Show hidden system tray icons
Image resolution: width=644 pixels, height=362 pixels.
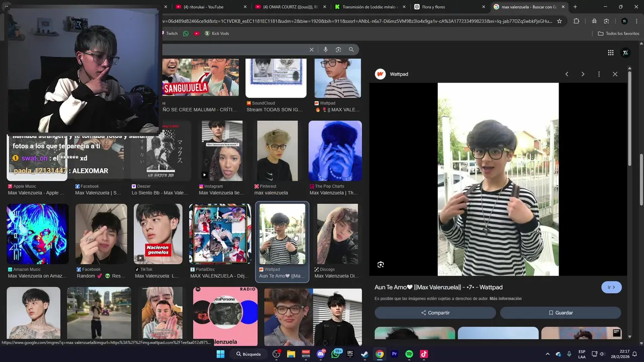pos(548,354)
